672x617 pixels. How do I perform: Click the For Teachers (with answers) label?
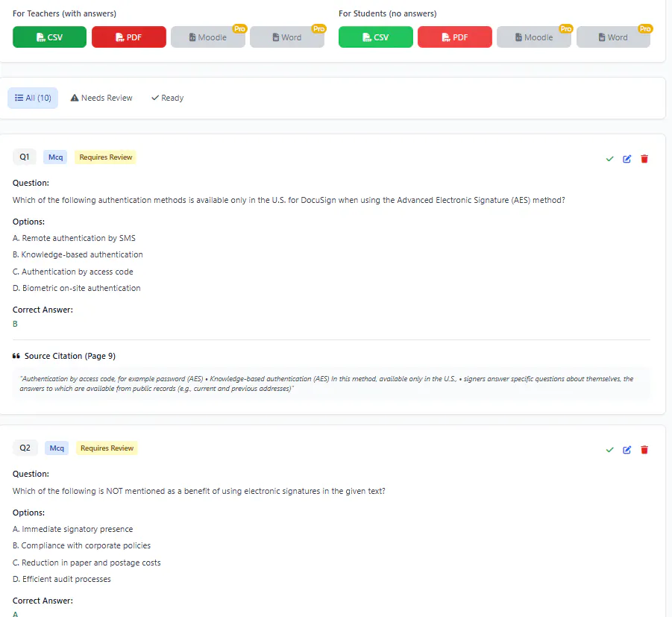64,13
